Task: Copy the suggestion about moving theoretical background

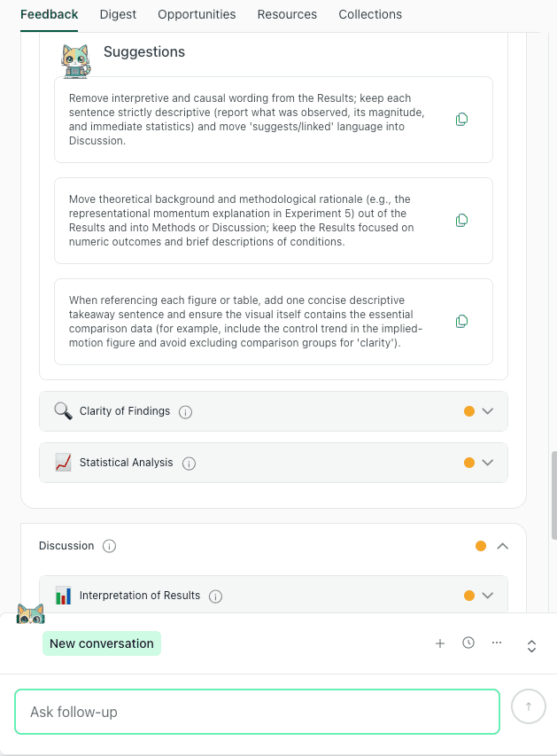Action: click(x=461, y=220)
